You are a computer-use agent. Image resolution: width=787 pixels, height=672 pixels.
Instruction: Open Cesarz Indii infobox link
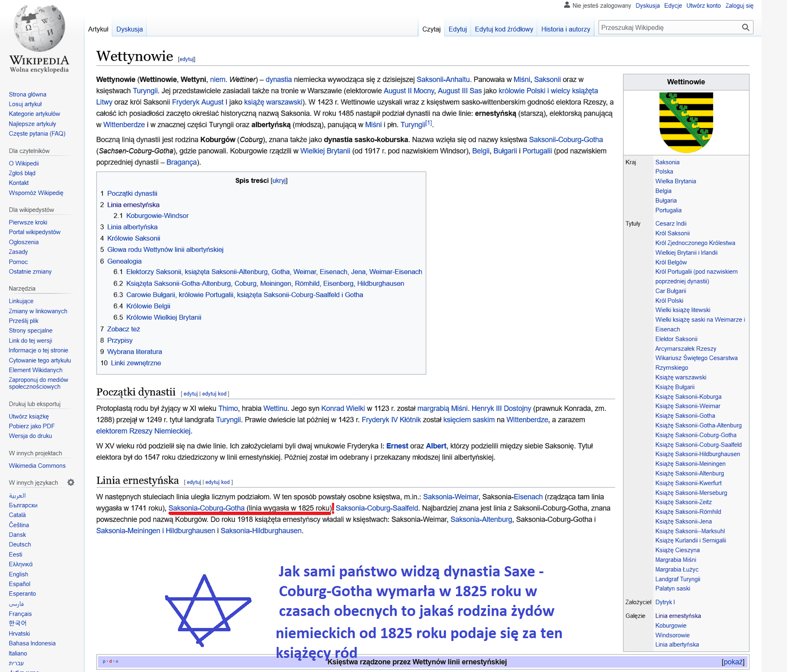tap(671, 224)
